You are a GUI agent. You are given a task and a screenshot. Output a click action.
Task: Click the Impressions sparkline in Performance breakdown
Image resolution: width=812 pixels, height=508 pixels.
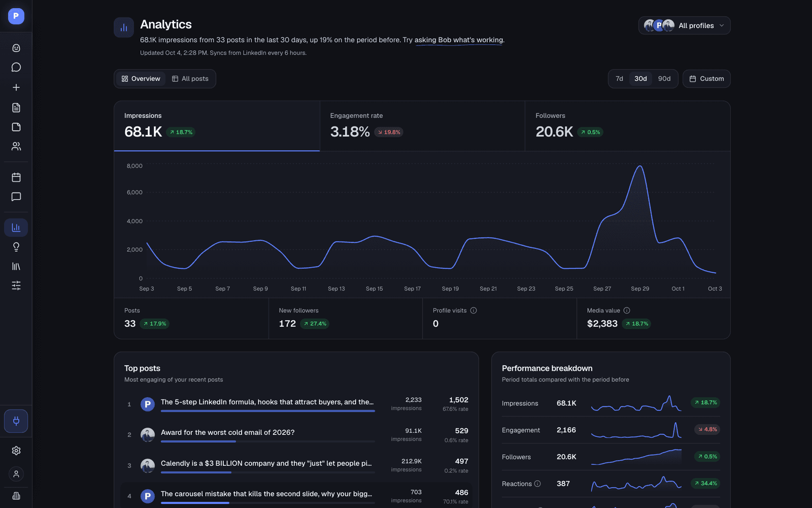(636, 403)
